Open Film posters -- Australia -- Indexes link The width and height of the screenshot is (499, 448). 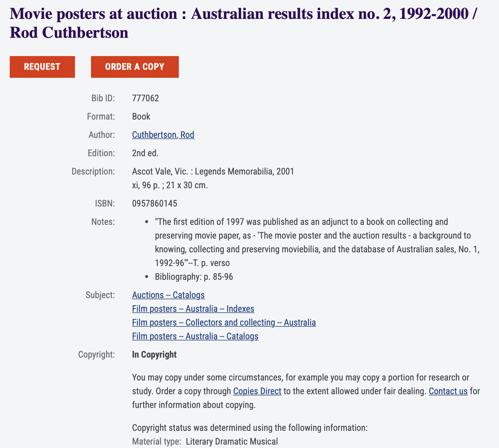[x=193, y=309]
